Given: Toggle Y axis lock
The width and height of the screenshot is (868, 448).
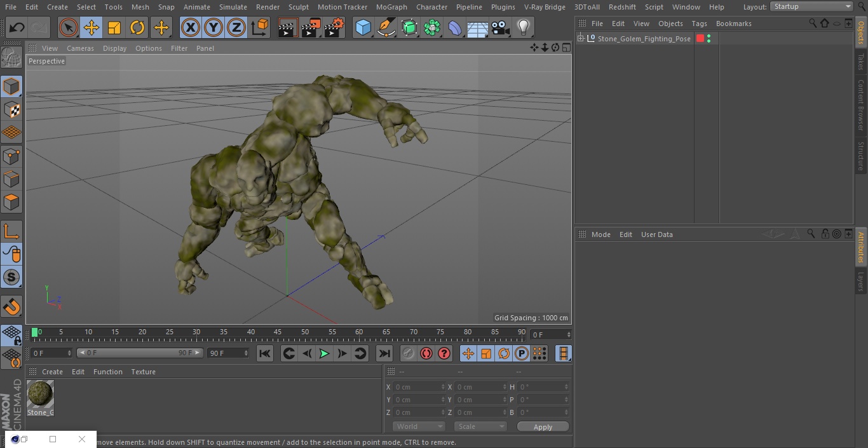Looking at the screenshot, I should 214,27.
